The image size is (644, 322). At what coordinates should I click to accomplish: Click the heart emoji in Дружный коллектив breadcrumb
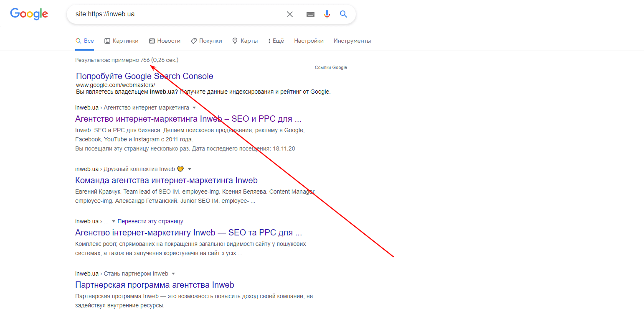(180, 169)
